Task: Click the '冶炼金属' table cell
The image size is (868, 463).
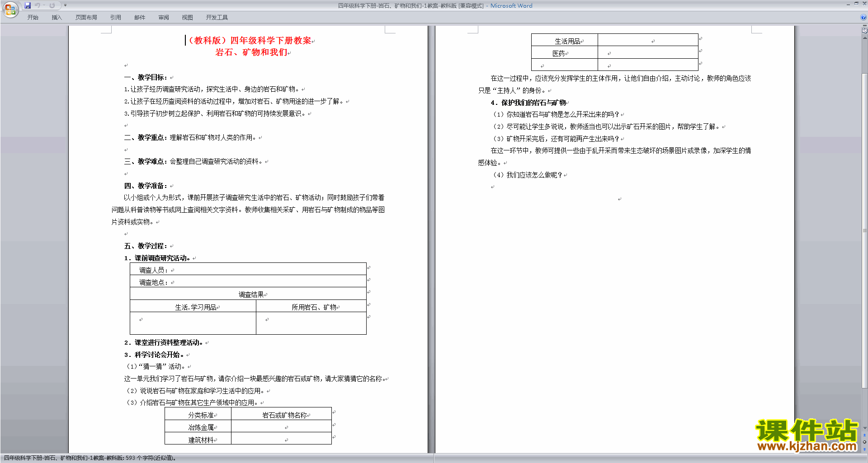Action: tap(198, 426)
